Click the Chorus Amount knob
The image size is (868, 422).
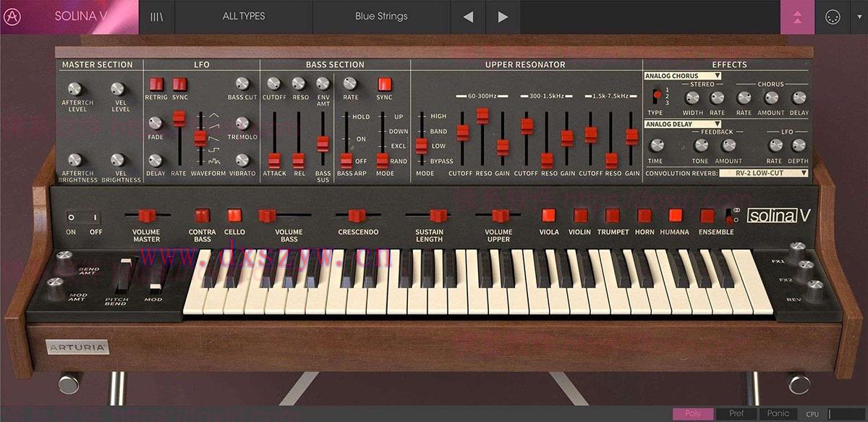click(x=771, y=98)
